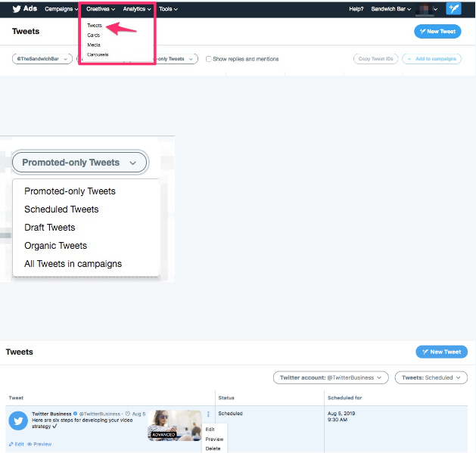
Task: Open the Creatives menu
Action: pos(101,9)
